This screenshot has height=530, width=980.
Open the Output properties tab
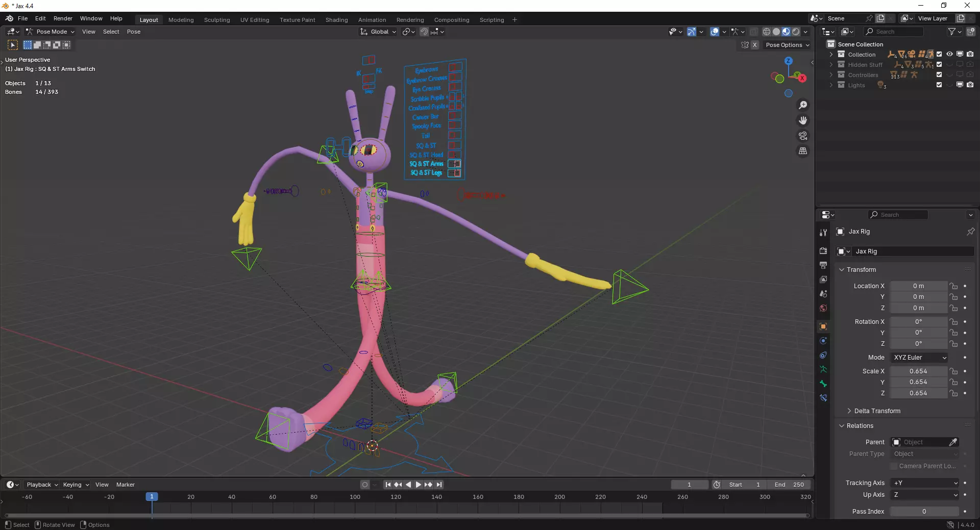(x=823, y=265)
